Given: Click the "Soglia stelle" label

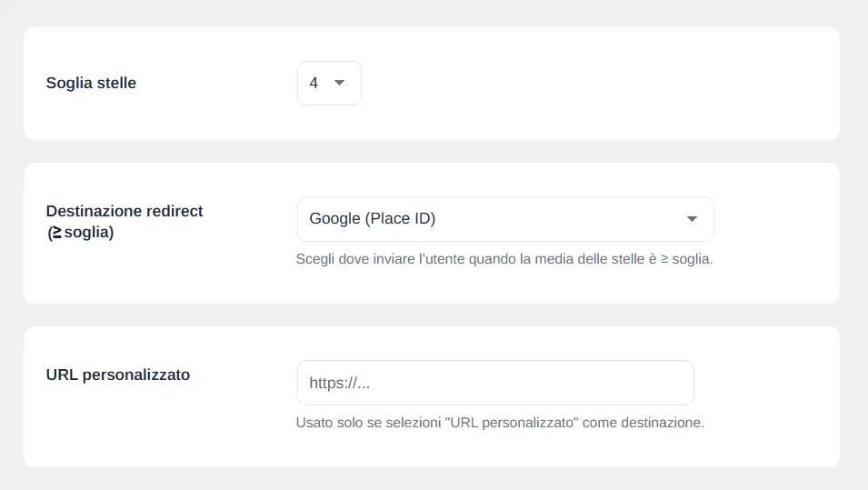Looking at the screenshot, I should coord(91,83).
